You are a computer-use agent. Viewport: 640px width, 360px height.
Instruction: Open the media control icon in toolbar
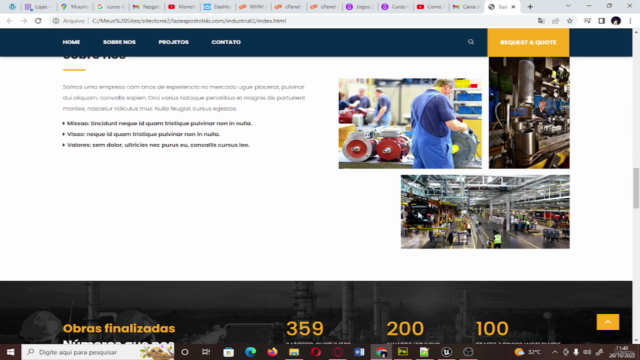pos(587,21)
